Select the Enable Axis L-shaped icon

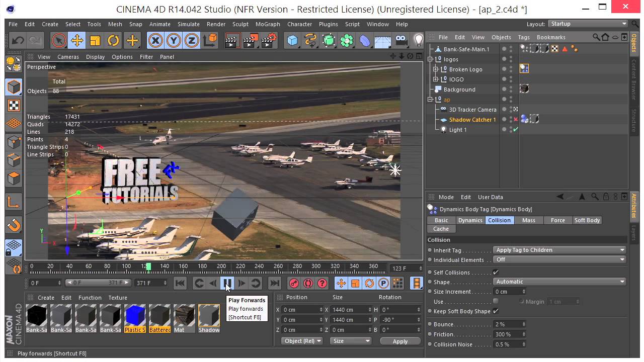14,202
